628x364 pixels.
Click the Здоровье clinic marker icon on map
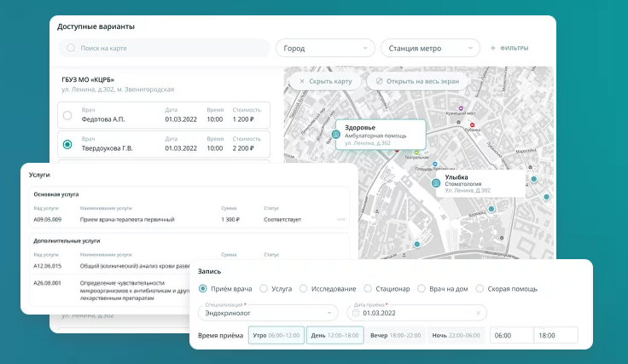(x=336, y=133)
